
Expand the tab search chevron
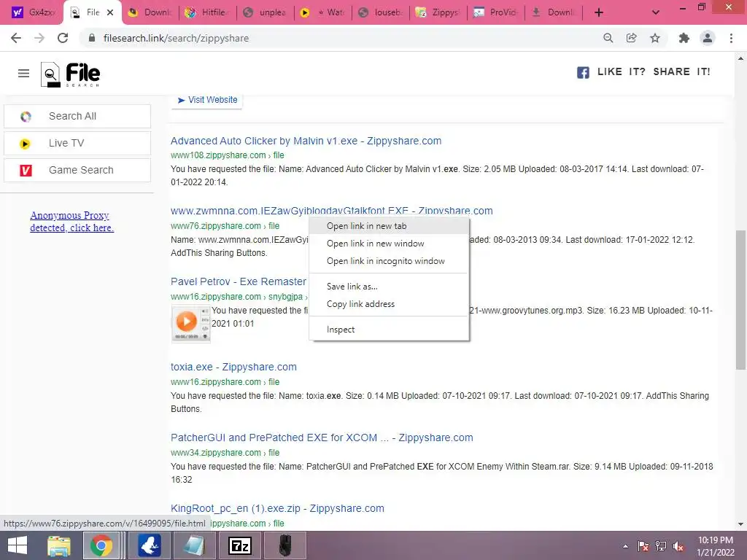[656, 12]
